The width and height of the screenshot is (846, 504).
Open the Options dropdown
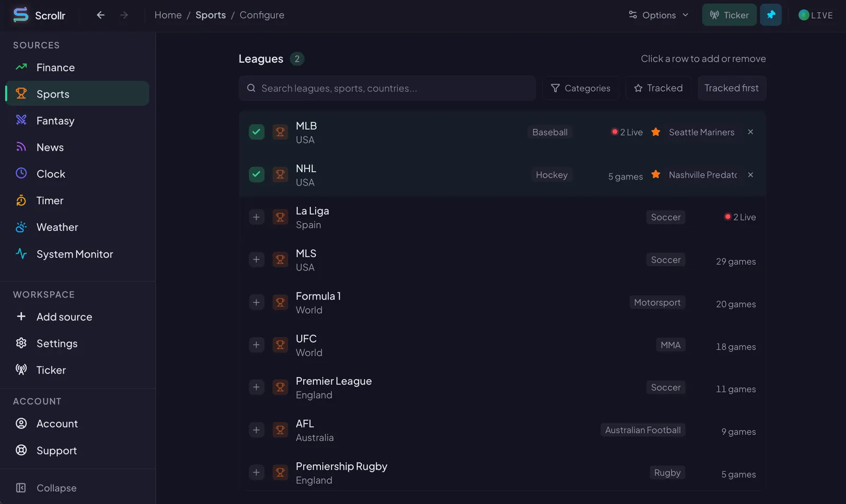click(x=658, y=15)
